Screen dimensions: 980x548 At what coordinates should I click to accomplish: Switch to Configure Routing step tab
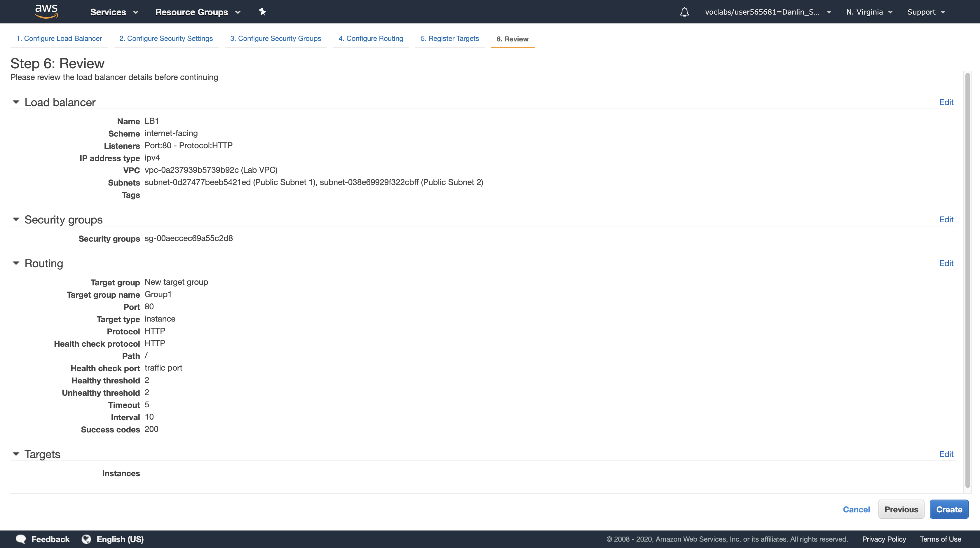(371, 39)
